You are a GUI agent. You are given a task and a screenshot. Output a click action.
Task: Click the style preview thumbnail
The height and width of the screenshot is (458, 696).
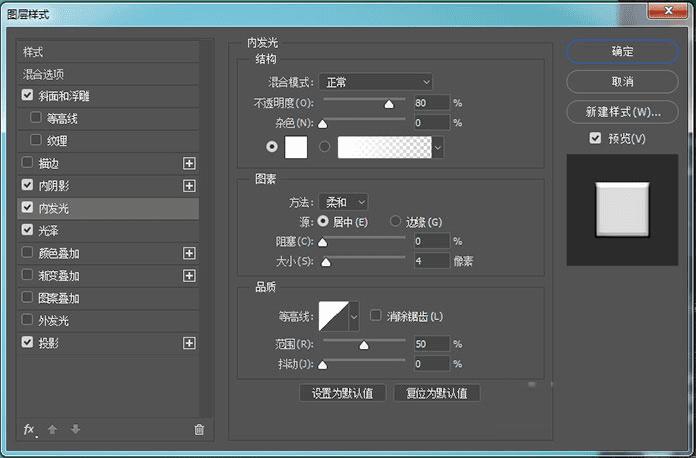pyautogui.click(x=622, y=209)
